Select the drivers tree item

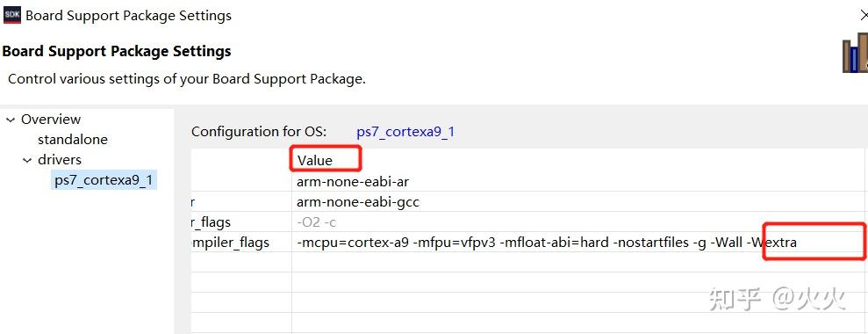(59, 160)
